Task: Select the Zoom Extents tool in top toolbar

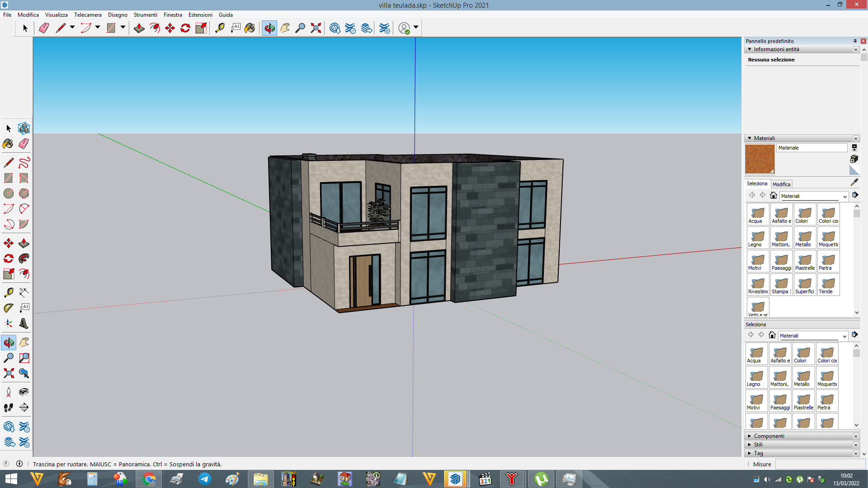Action: (316, 28)
